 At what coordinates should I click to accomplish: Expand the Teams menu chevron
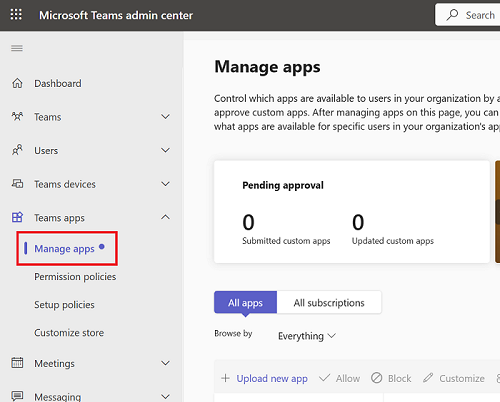[165, 117]
